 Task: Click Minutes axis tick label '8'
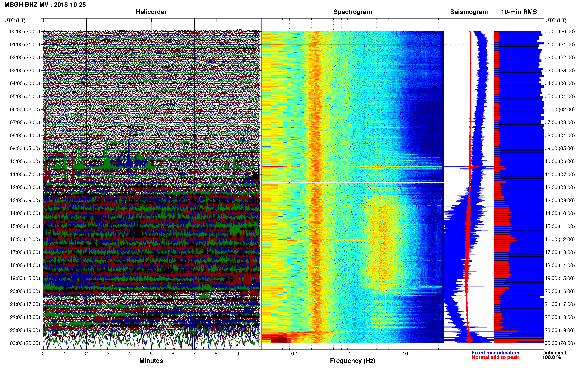(216, 354)
